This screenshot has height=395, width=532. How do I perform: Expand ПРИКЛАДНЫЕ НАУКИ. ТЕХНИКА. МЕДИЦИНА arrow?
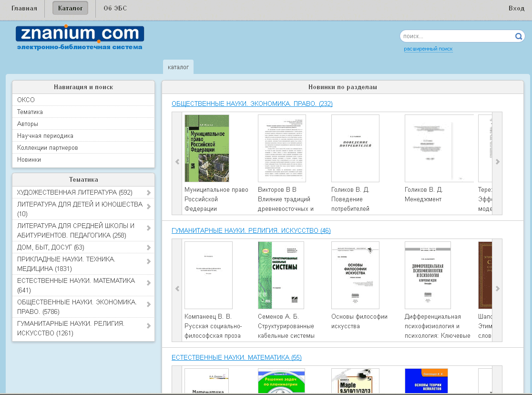149,261
